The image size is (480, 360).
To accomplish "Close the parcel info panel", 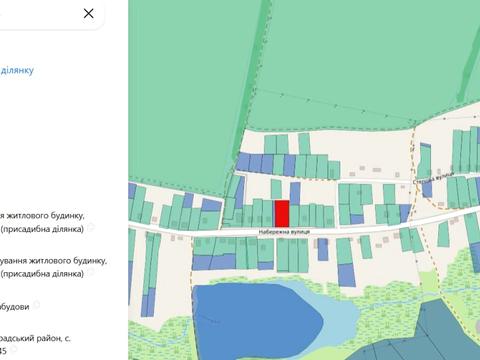I will pyautogui.click(x=88, y=13).
